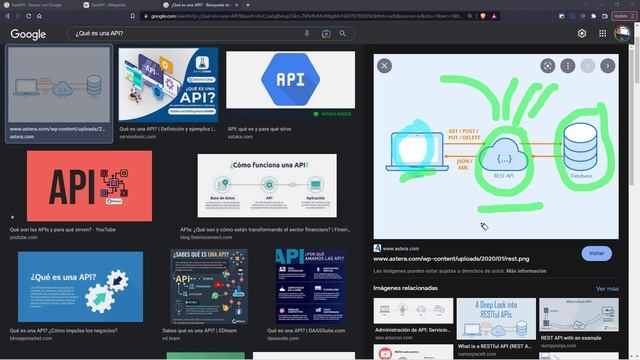
Task: Click the 'Imágenes relacionadas' heading
Action: [405, 288]
